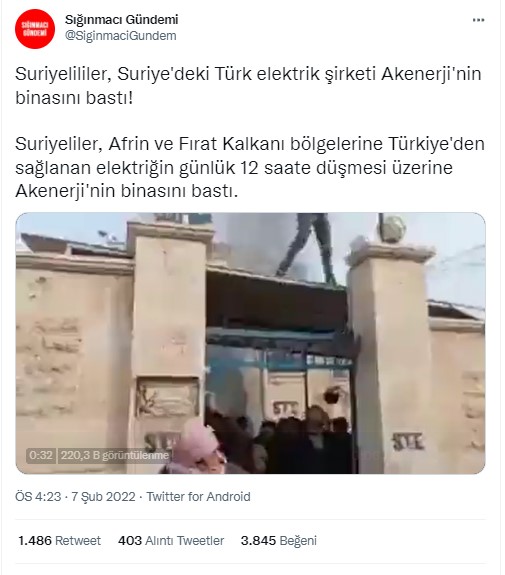Click the Sığınmacı Gündemi display name
Viewport: 505px width, 575px height.
point(121,19)
